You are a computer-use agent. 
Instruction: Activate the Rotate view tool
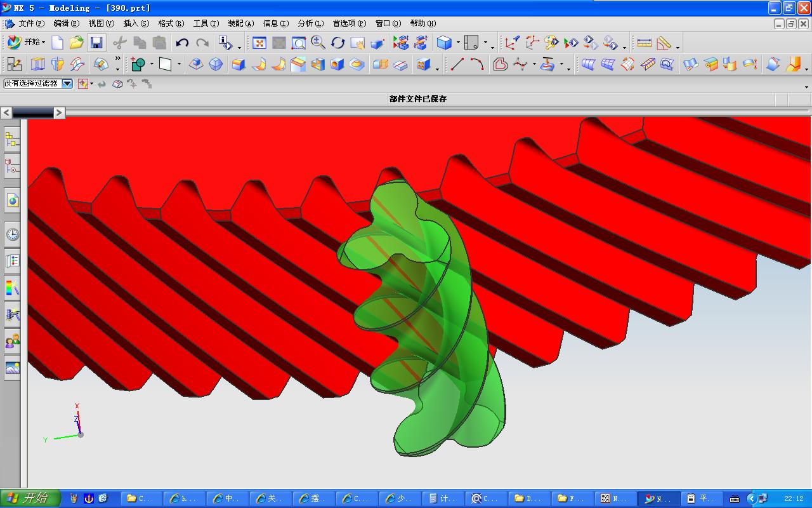[337, 43]
